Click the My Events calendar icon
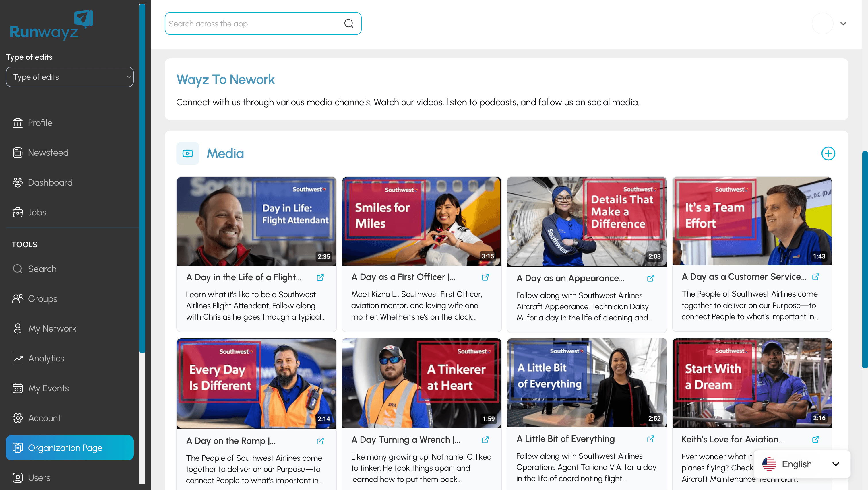Image resolution: width=868 pixels, height=490 pixels. (18, 388)
